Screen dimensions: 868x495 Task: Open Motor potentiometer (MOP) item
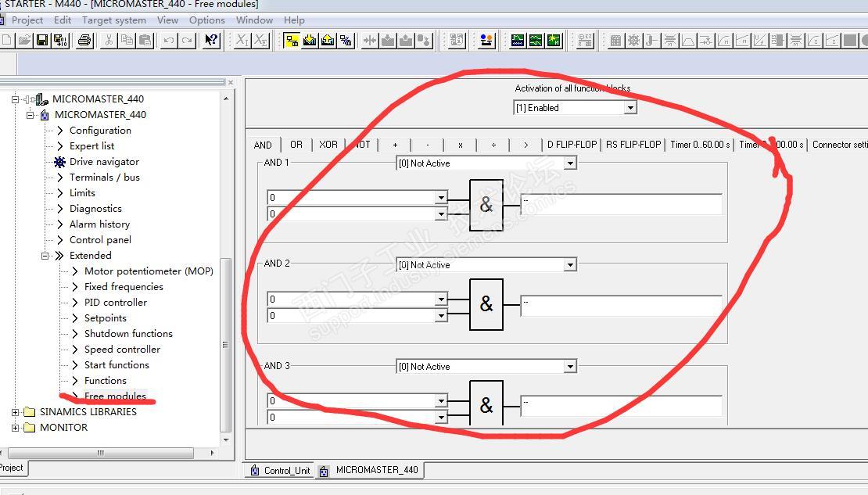149,271
